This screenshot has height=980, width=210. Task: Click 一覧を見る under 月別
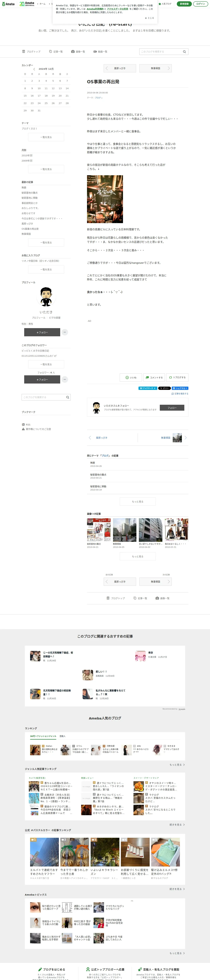tap(46, 169)
